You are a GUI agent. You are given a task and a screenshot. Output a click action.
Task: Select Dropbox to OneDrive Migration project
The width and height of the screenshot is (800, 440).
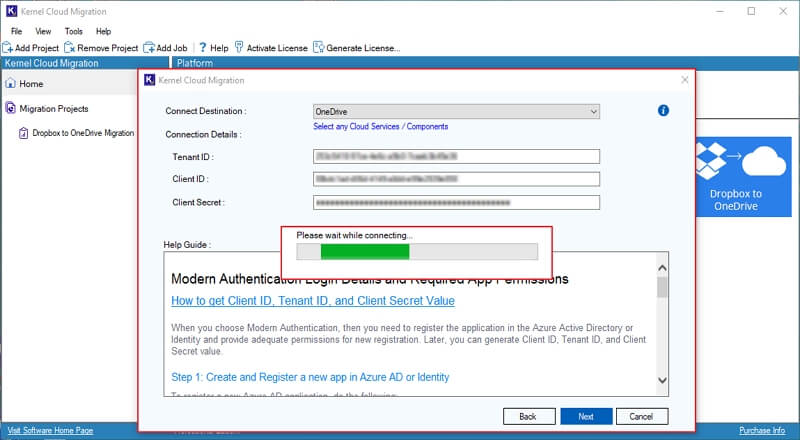click(83, 133)
